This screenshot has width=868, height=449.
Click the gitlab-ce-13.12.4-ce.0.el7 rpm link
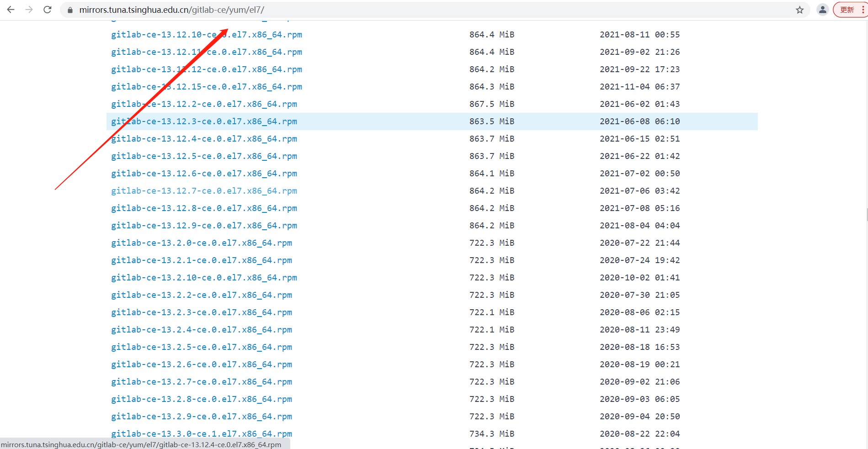(204, 139)
